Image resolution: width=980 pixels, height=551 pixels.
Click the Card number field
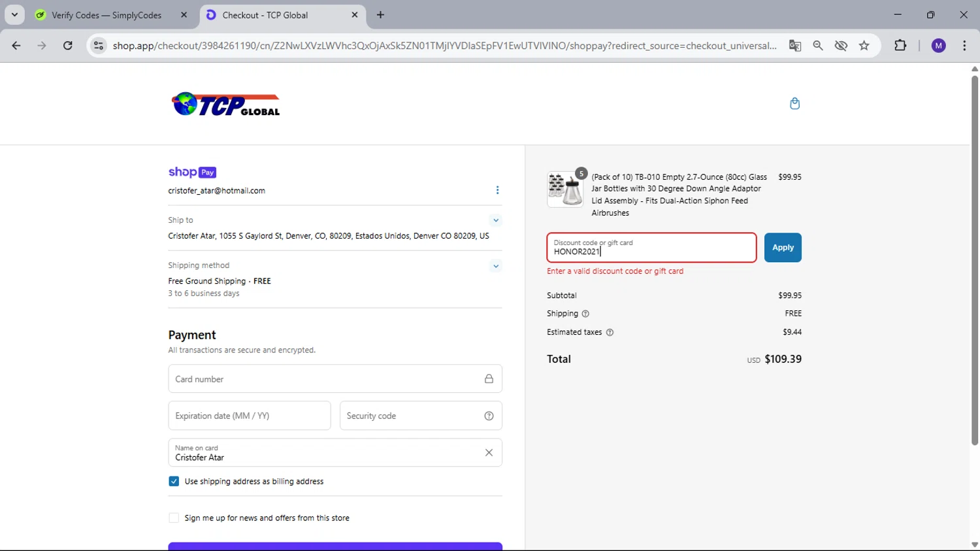click(335, 379)
